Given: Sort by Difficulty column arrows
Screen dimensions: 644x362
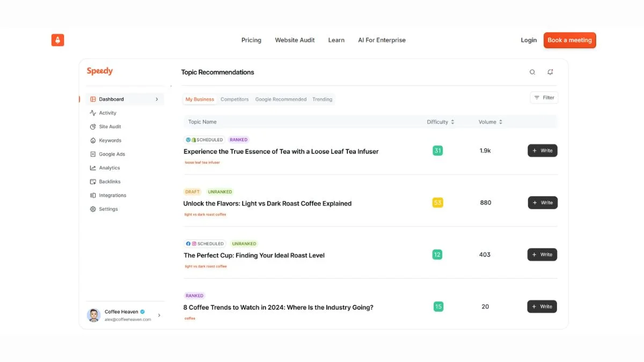Looking at the screenshot, I should pos(452,122).
